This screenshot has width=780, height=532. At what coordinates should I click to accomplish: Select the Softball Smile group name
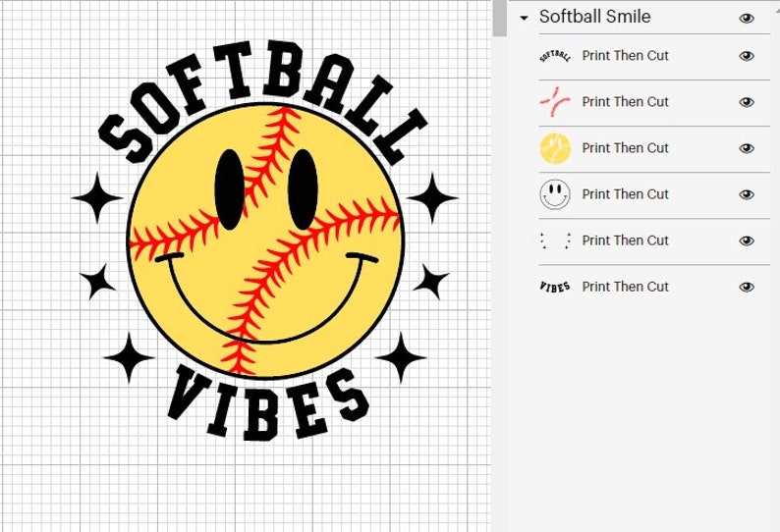pyautogui.click(x=594, y=18)
